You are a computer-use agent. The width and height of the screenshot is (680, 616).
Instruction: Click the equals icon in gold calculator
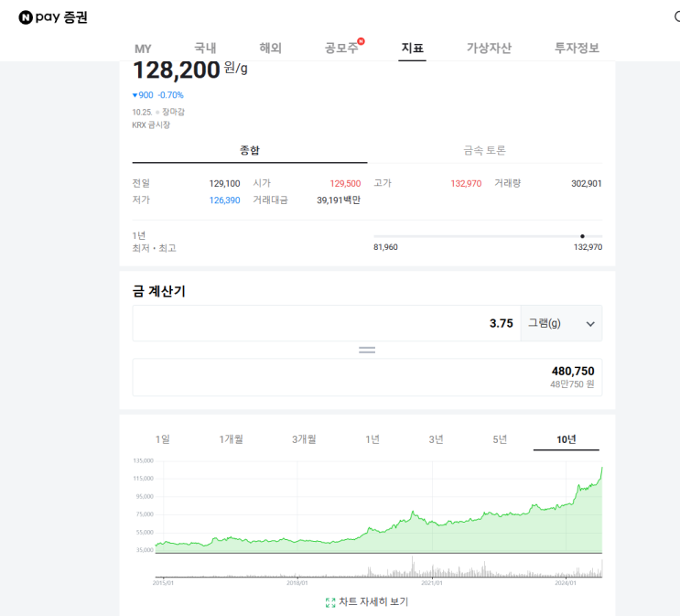tap(367, 350)
